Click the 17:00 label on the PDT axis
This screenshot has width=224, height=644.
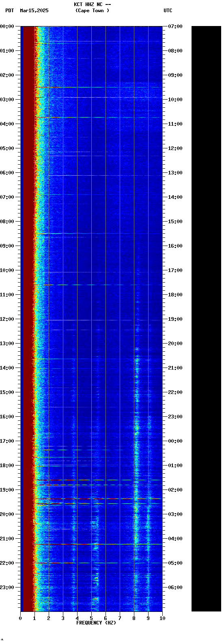coord(7,441)
